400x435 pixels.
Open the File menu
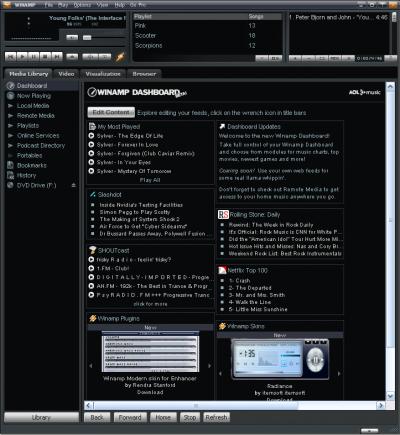[x=49, y=5]
